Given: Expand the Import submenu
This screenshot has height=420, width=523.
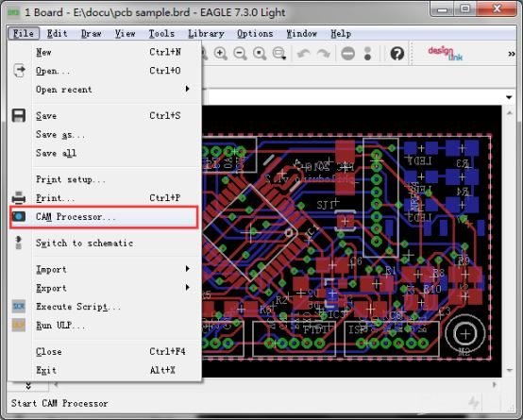Looking at the screenshot, I should (105, 269).
